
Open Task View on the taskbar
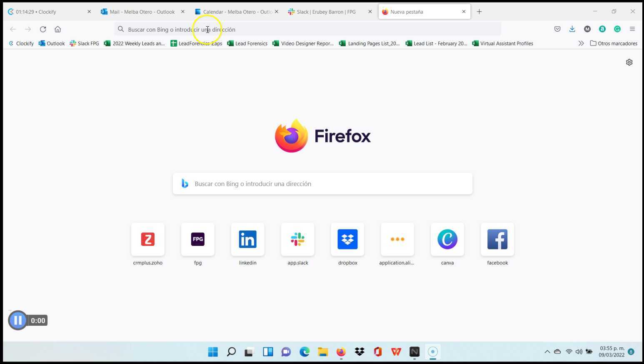pos(250,352)
